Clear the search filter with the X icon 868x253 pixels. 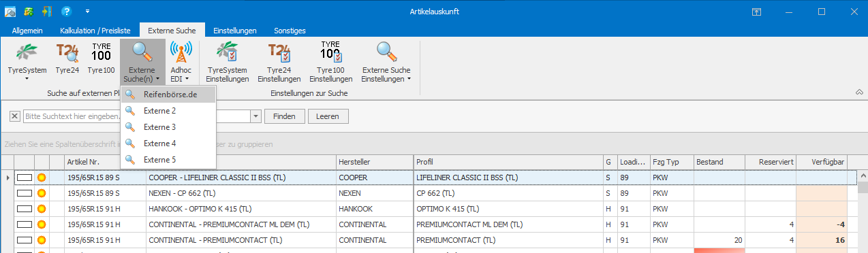point(15,116)
